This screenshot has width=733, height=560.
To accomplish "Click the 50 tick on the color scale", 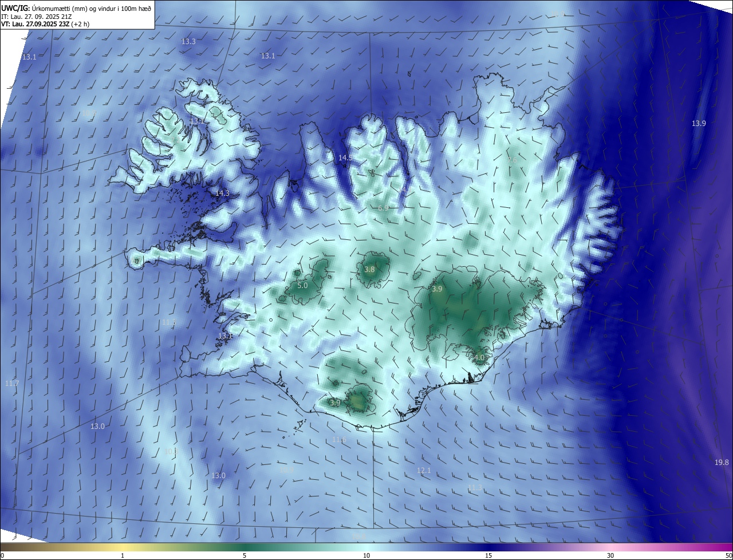I will pyautogui.click(x=728, y=555).
